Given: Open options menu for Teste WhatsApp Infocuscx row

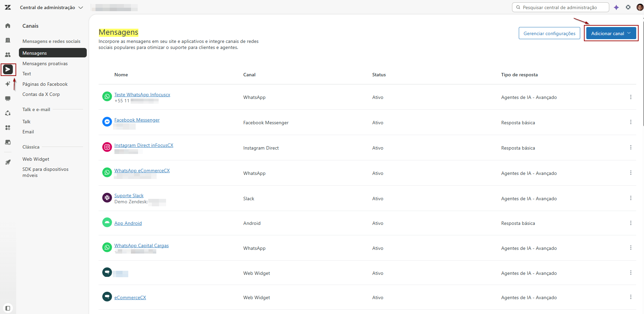Looking at the screenshot, I should [x=630, y=97].
